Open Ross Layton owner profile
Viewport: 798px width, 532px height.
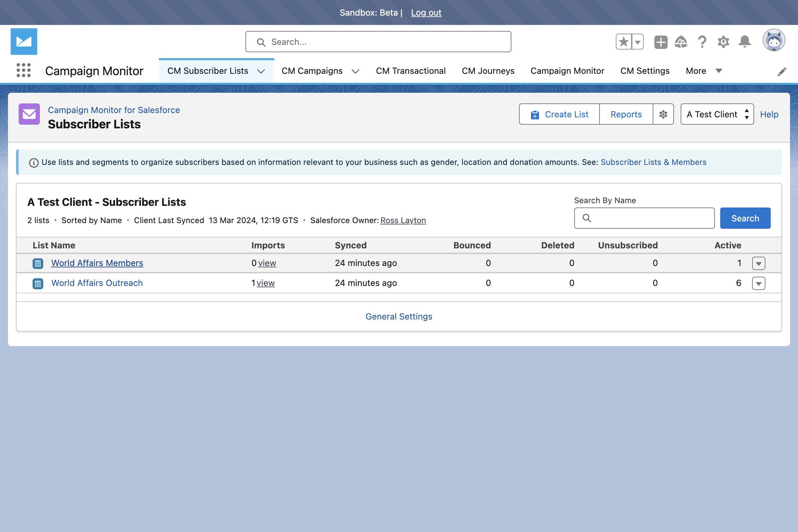click(403, 220)
